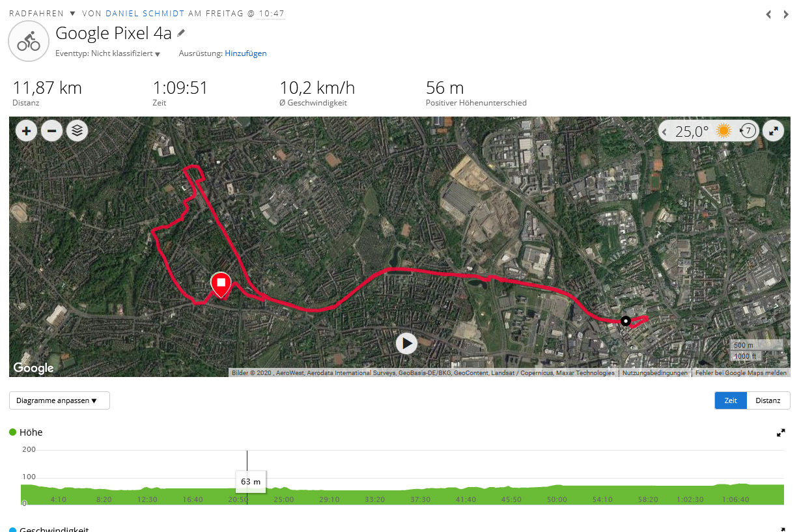Click the red finish marker on the map

[221, 284]
